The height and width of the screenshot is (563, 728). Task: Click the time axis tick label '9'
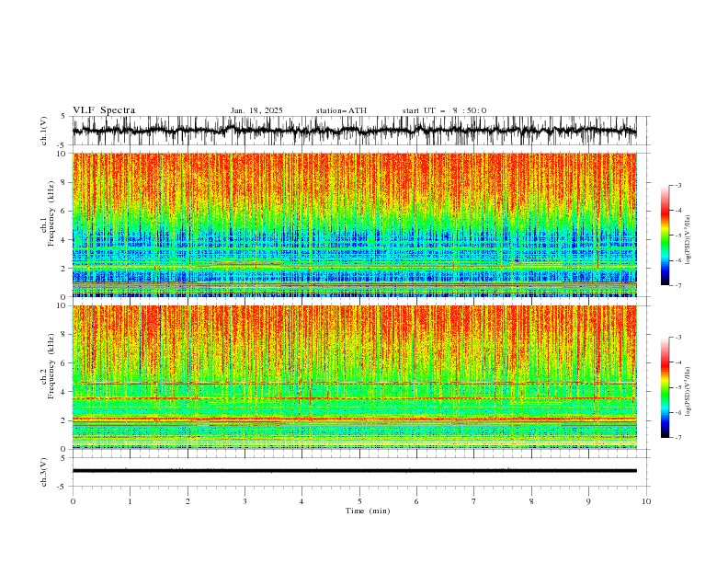click(588, 501)
